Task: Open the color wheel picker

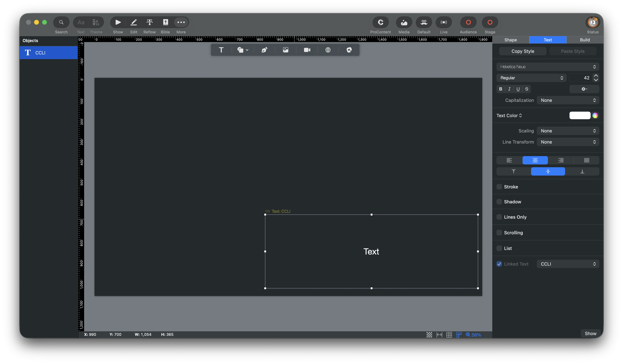Action: point(595,115)
